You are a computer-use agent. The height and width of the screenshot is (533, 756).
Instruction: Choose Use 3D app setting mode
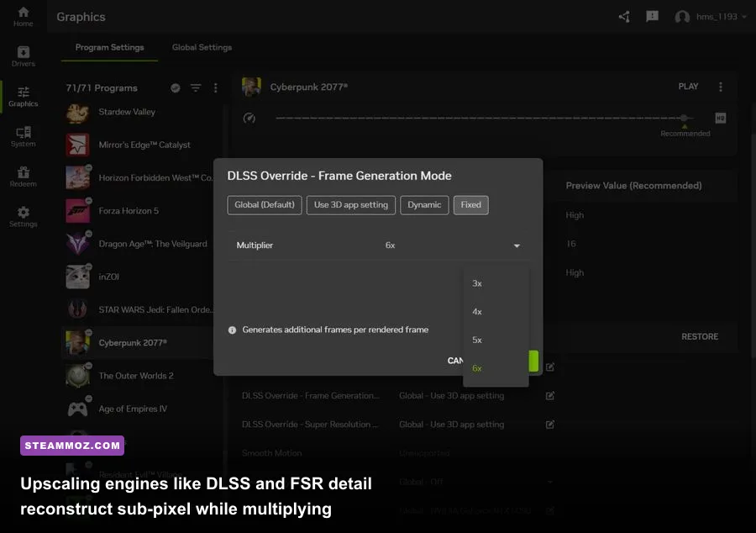[x=350, y=205]
